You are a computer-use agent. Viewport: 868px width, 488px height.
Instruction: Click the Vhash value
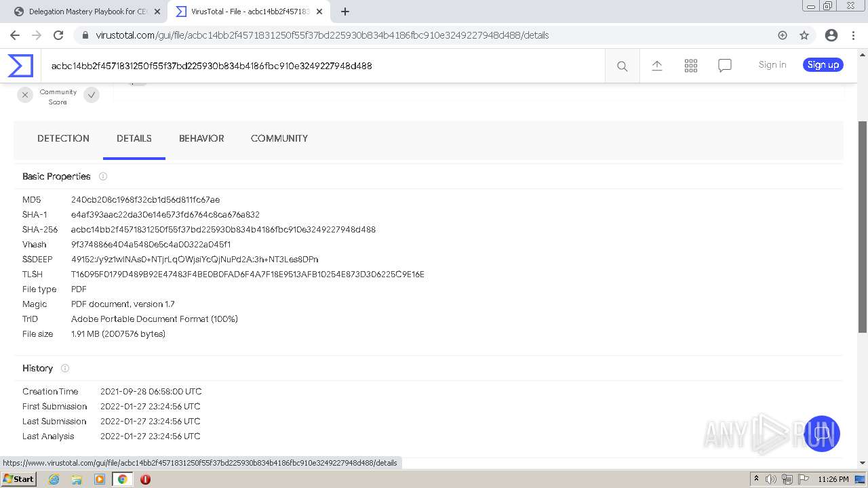tap(151, 245)
